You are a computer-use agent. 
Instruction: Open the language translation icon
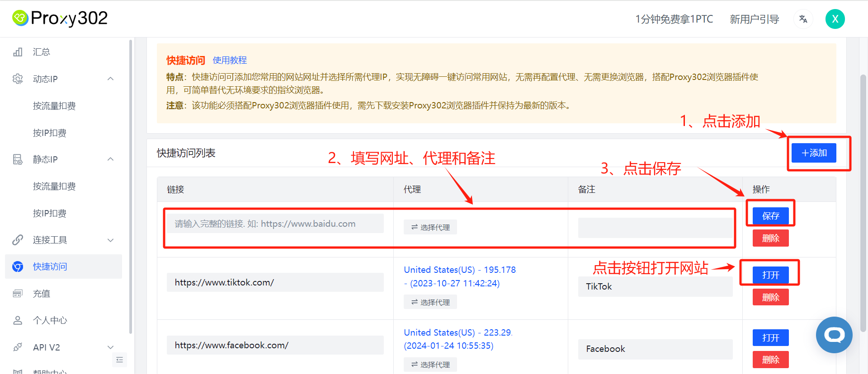[803, 19]
